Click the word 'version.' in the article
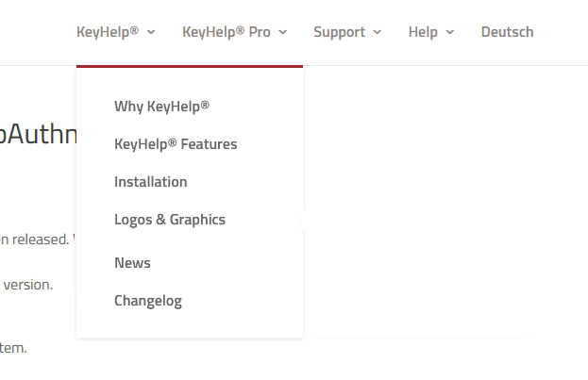588x380 pixels. [28, 284]
